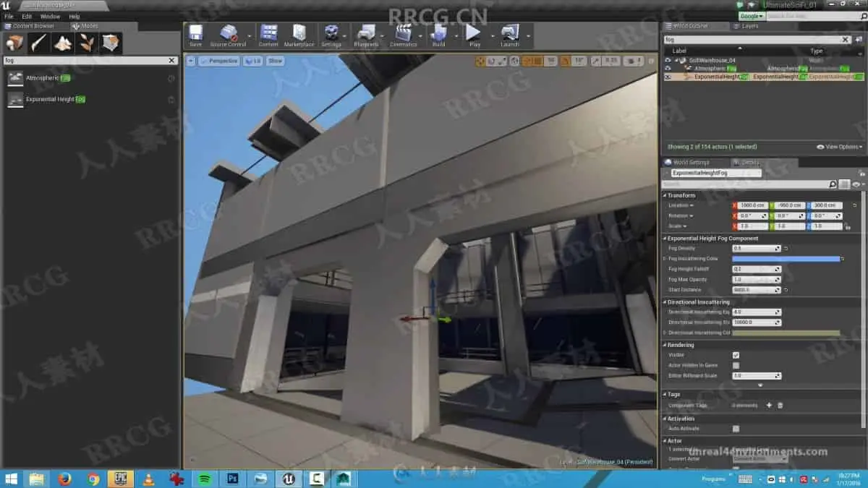
Task: Uncheck the Visible checkbox under Rendering
Action: coord(736,355)
